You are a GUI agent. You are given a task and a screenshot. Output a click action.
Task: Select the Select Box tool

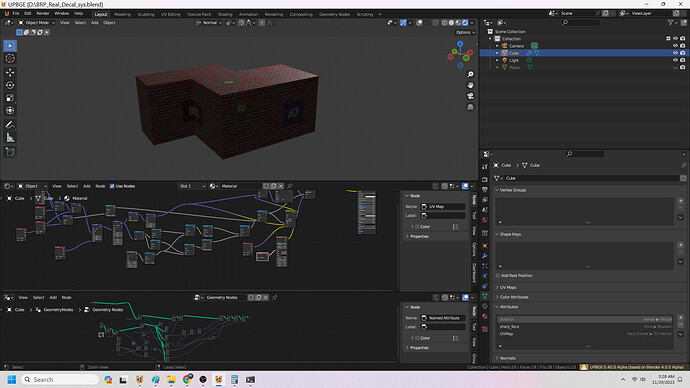tap(10, 45)
